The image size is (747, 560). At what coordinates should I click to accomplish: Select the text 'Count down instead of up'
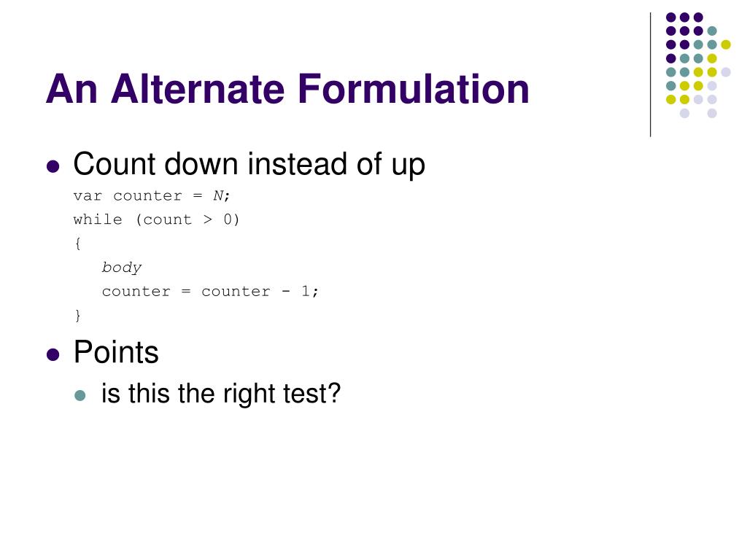249,164
